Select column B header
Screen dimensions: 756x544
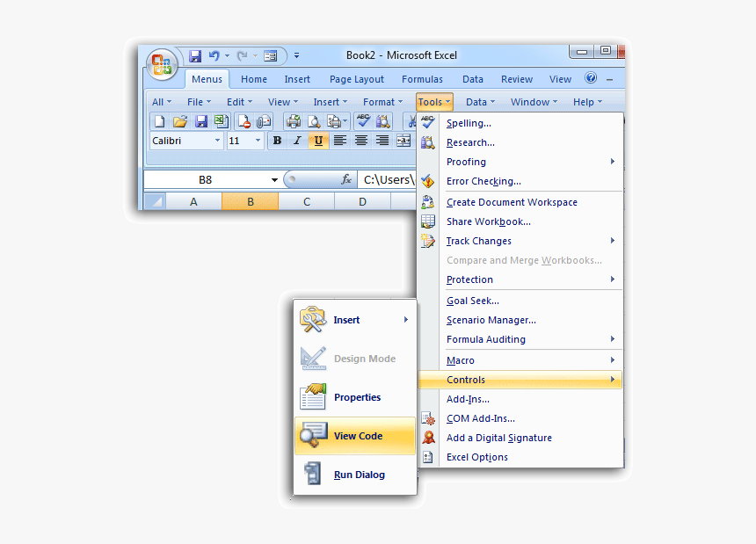click(251, 202)
